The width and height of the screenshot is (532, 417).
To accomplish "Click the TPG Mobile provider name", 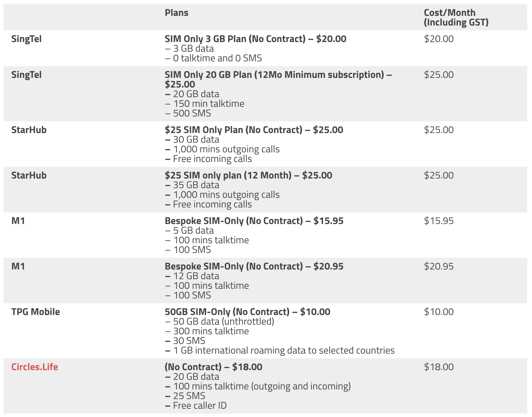I will [x=35, y=312].
